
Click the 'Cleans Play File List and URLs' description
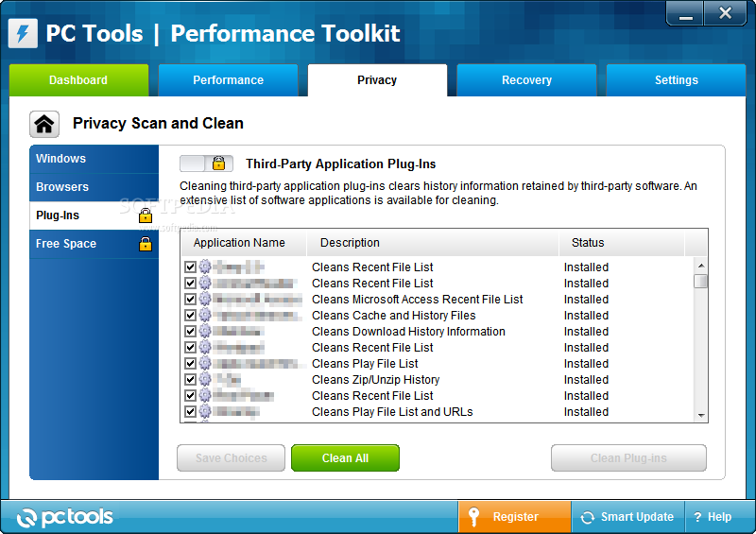(392, 411)
